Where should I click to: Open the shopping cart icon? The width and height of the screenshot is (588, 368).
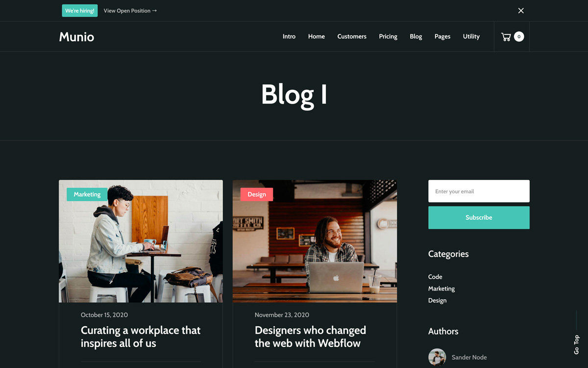(x=506, y=37)
